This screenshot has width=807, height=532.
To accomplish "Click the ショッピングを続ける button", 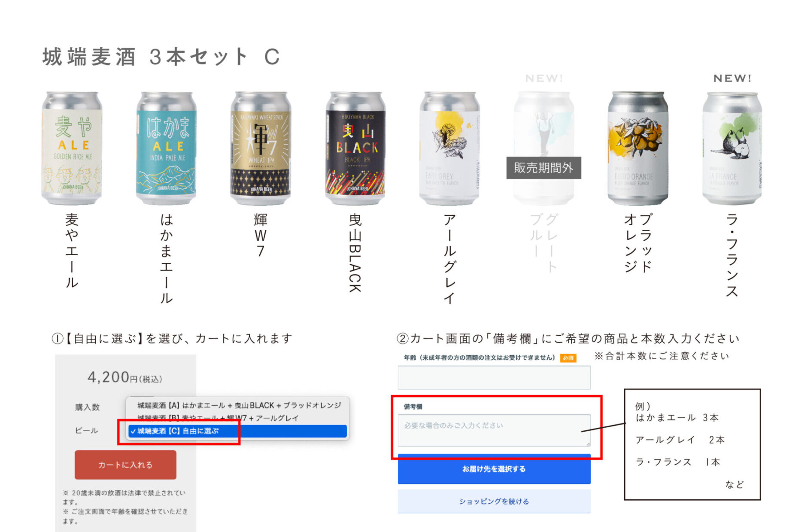I will tap(494, 501).
